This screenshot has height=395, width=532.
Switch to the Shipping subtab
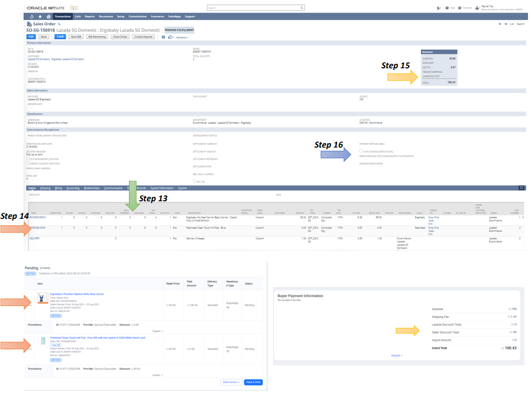tap(45, 188)
